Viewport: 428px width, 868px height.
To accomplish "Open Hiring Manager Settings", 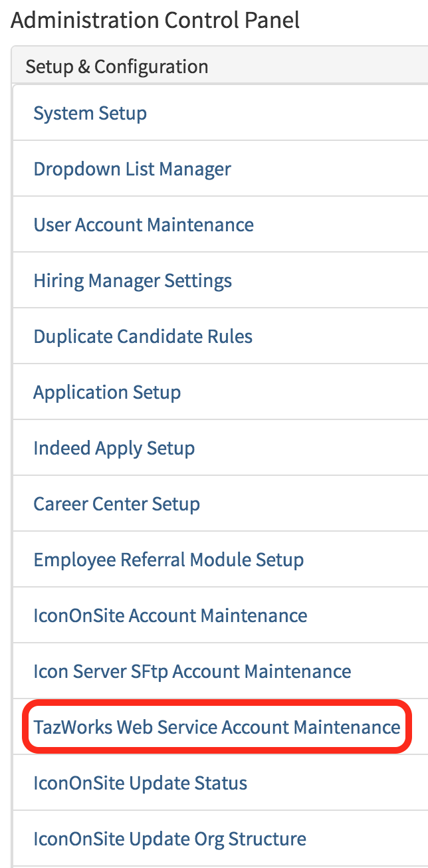I will pos(133,280).
